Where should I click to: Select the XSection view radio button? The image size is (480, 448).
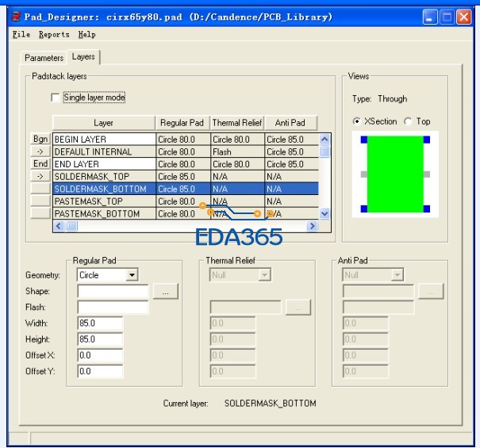(x=356, y=121)
